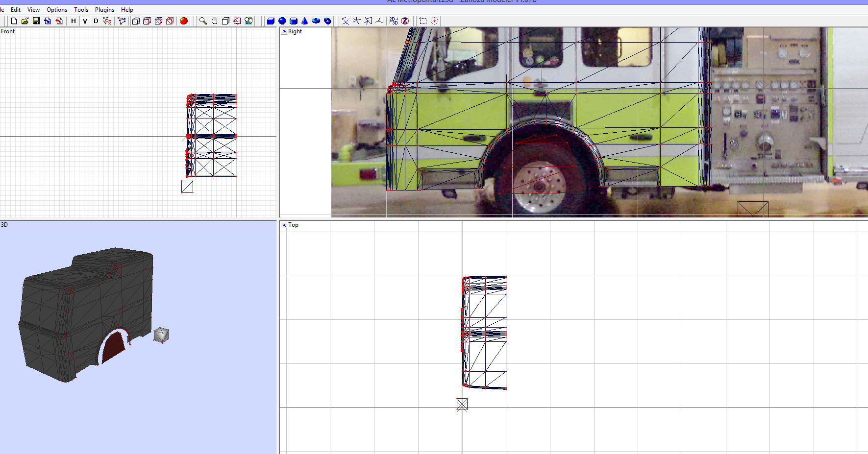868x454 pixels.
Task: Switch to faces selection level cube icon
Action: 158,21
